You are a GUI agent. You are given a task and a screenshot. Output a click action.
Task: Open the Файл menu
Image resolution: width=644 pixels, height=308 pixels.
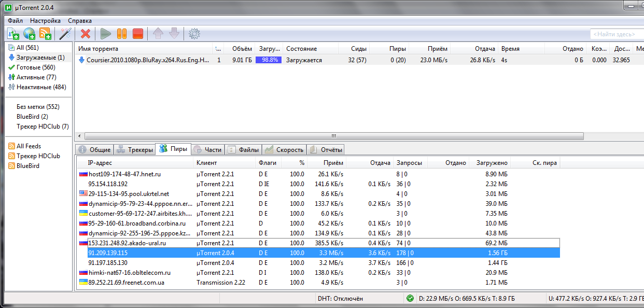(x=15, y=21)
